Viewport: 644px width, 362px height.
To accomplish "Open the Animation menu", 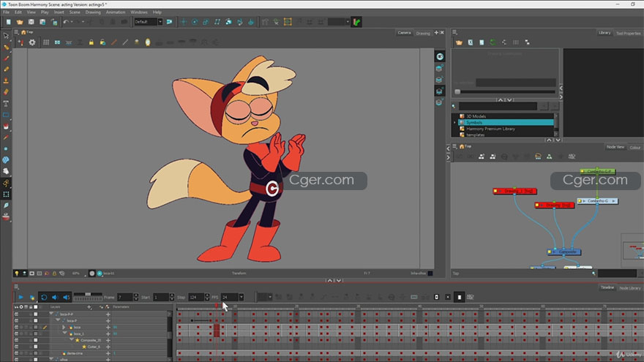I will pyautogui.click(x=116, y=12).
